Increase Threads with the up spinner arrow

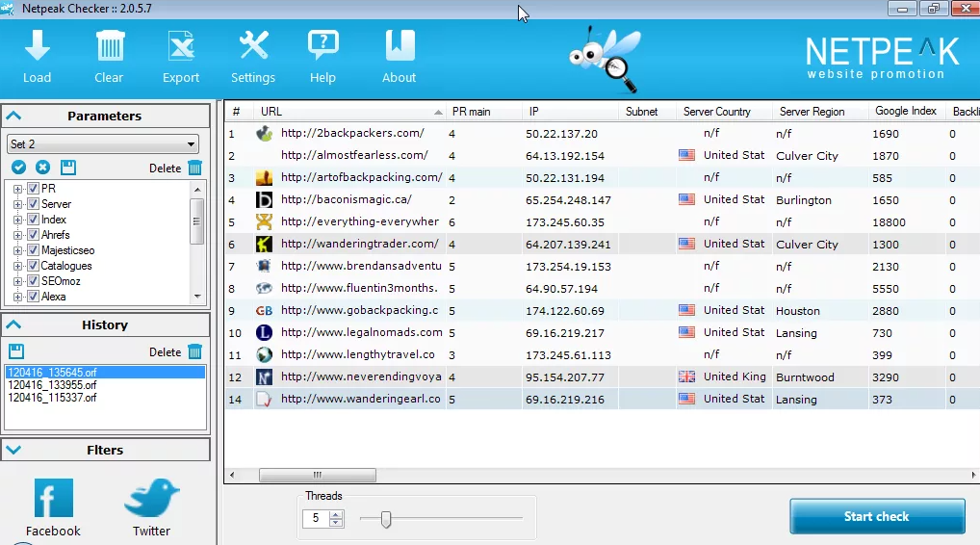(x=336, y=514)
